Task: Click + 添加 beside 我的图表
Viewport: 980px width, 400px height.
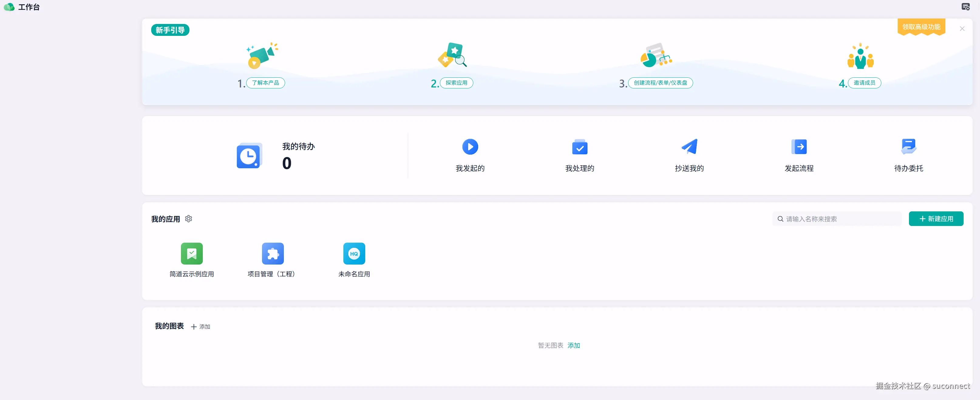Action: point(200,326)
